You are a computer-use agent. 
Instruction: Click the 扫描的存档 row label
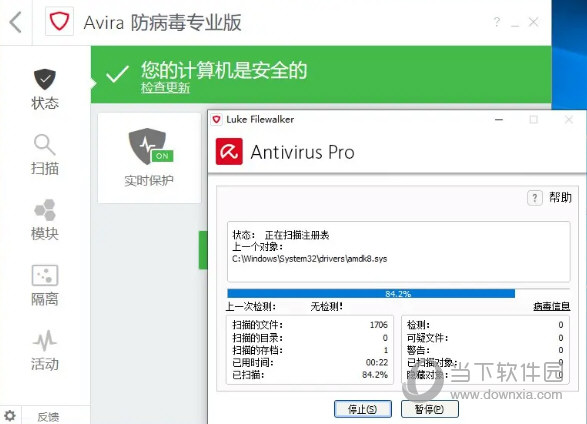tap(258, 350)
